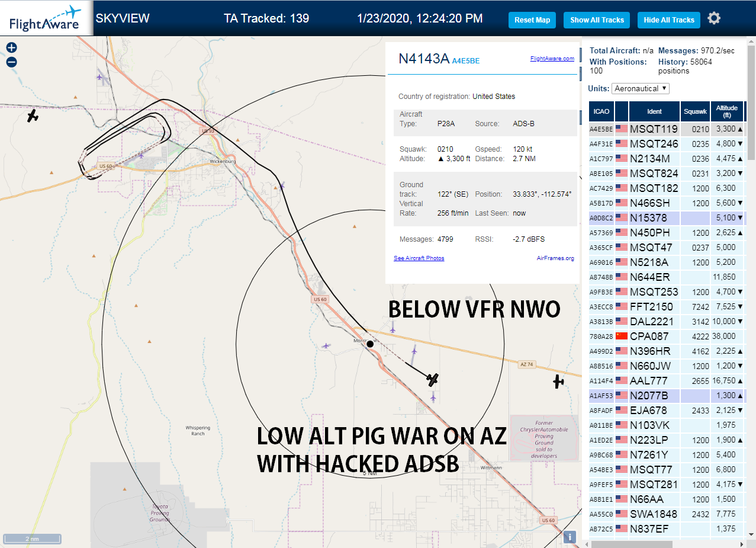Select the N837EF row
Screen dimensions: 756x548
(x=667, y=528)
